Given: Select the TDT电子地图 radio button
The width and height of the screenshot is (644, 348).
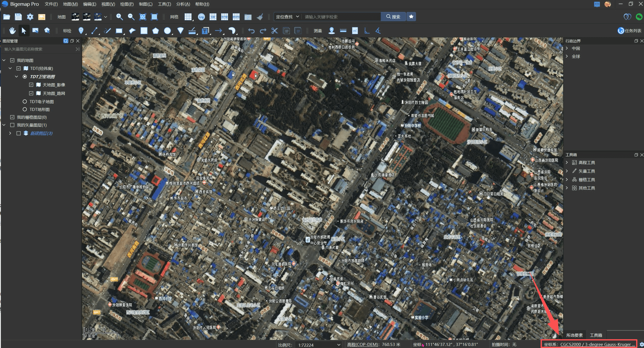Looking at the screenshot, I should coord(25,101).
